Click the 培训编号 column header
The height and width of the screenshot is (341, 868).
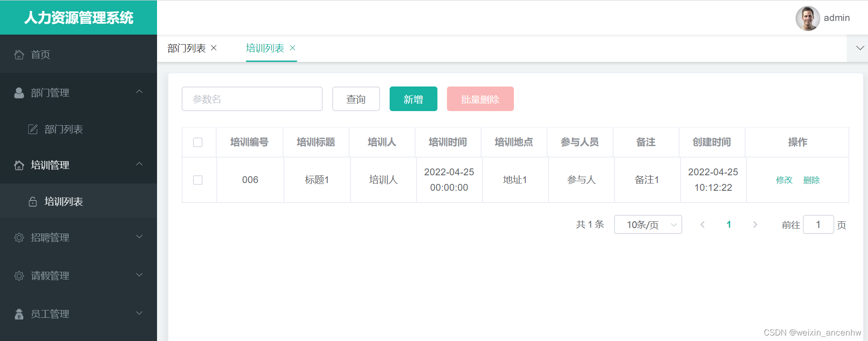point(249,142)
